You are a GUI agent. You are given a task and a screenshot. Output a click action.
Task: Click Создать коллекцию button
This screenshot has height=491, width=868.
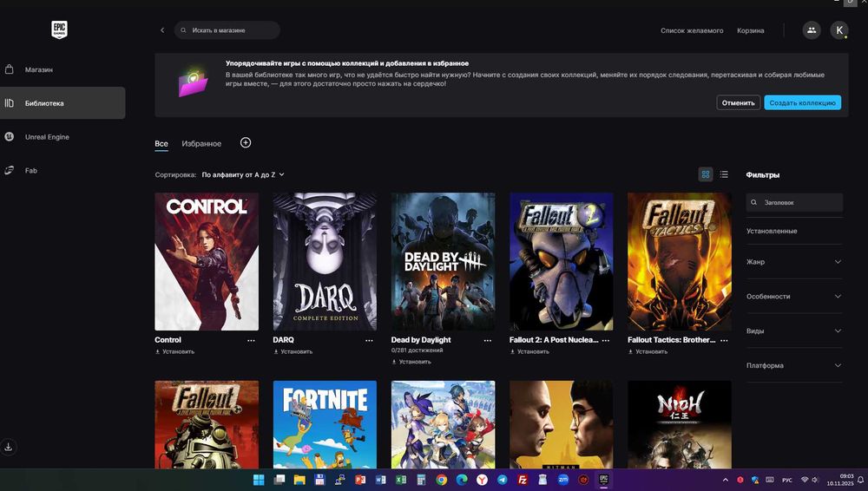802,102
